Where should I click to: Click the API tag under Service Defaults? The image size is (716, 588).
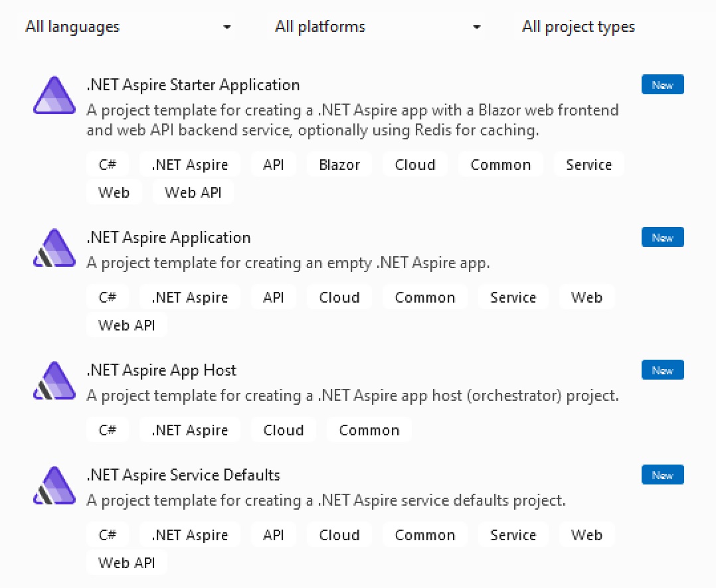click(x=274, y=534)
